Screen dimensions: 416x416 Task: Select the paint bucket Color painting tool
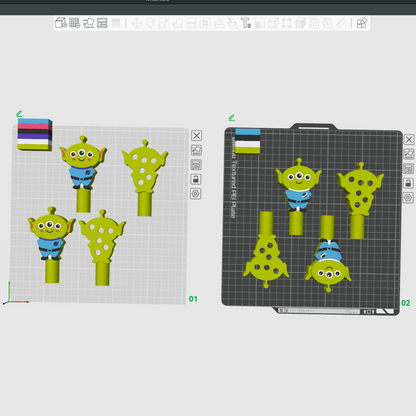(232, 23)
